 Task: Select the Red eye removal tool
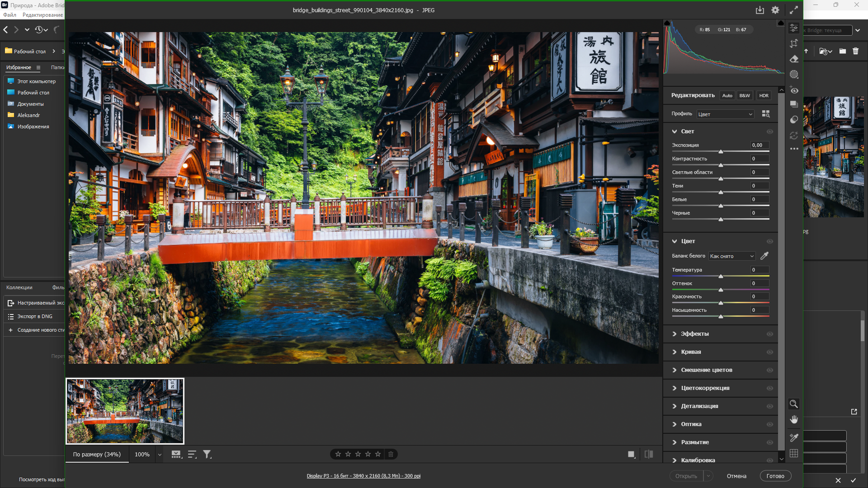tap(794, 90)
